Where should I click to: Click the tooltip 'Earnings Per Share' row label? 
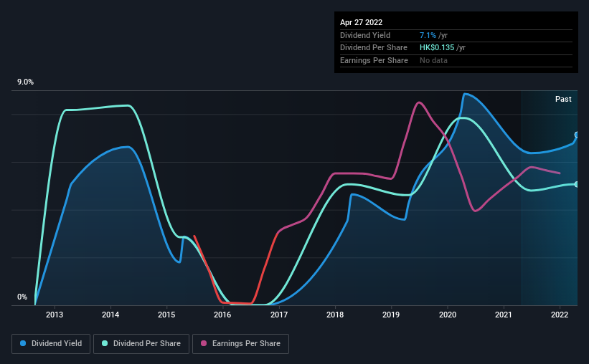(x=374, y=60)
